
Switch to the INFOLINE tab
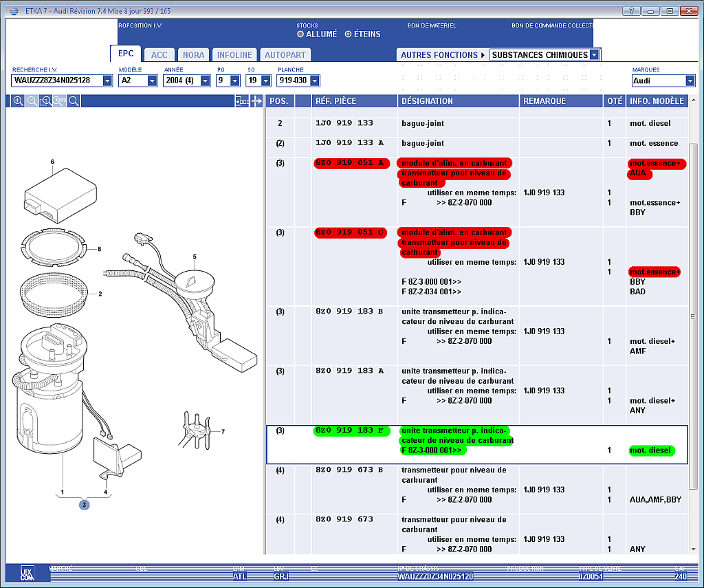234,55
